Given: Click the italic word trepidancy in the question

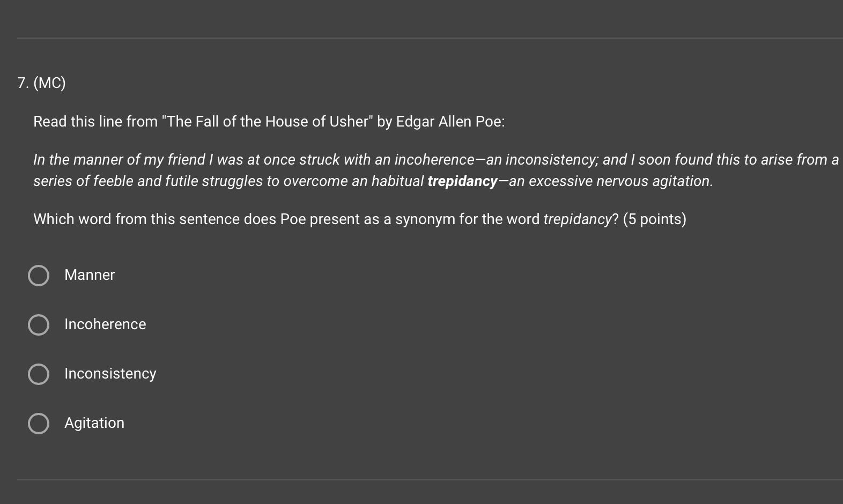Looking at the screenshot, I should (578, 219).
